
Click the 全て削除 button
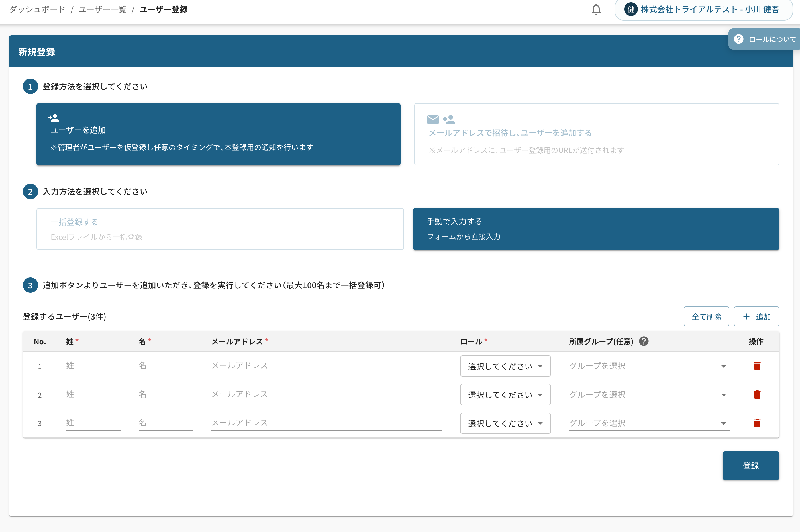click(706, 317)
